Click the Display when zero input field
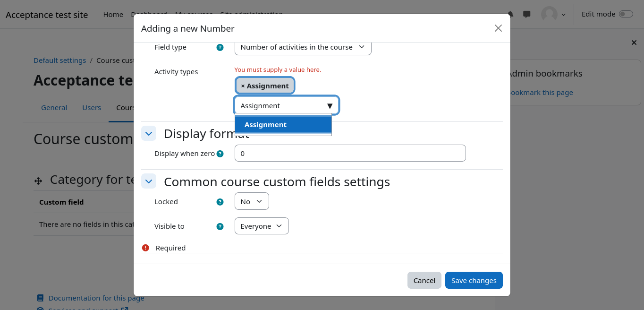The width and height of the screenshot is (644, 310). point(350,153)
